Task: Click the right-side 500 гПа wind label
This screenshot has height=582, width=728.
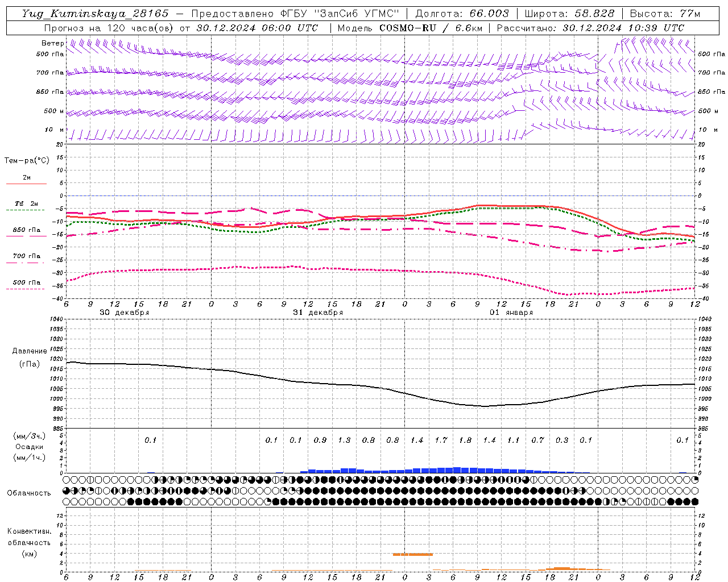Action: click(712, 54)
